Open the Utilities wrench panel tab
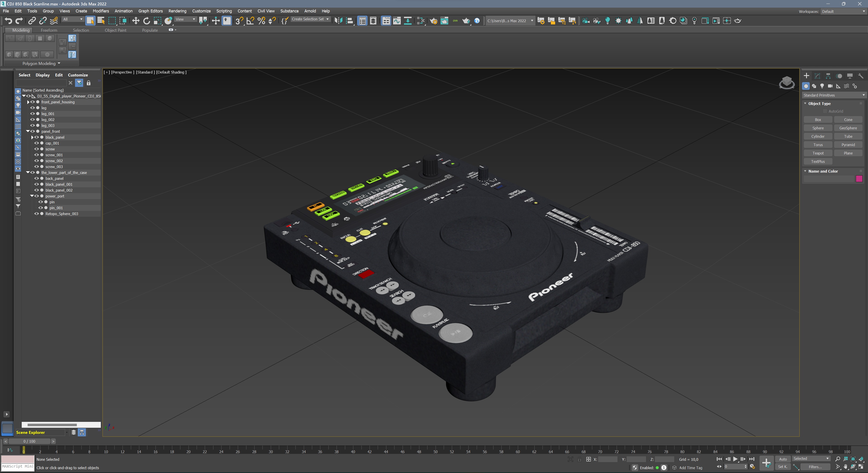This screenshot has width=868, height=473. pos(861,76)
